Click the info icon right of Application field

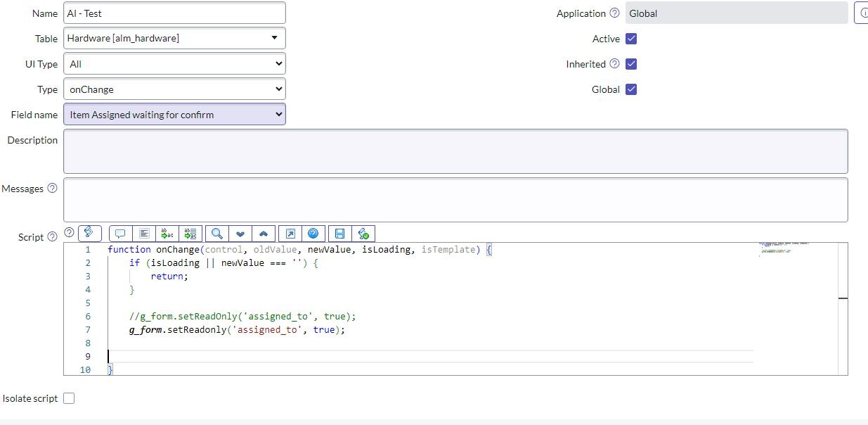click(x=862, y=13)
